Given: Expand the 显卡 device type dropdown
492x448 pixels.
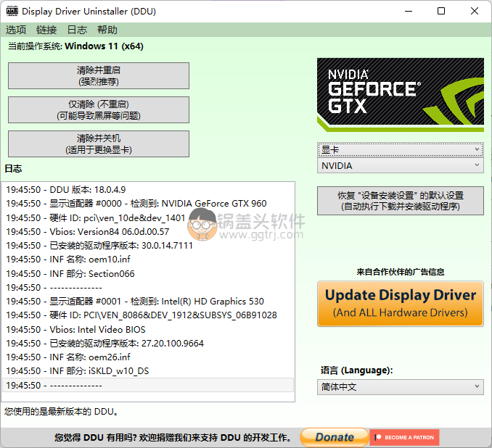Looking at the screenshot, I should tap(401, 149).
